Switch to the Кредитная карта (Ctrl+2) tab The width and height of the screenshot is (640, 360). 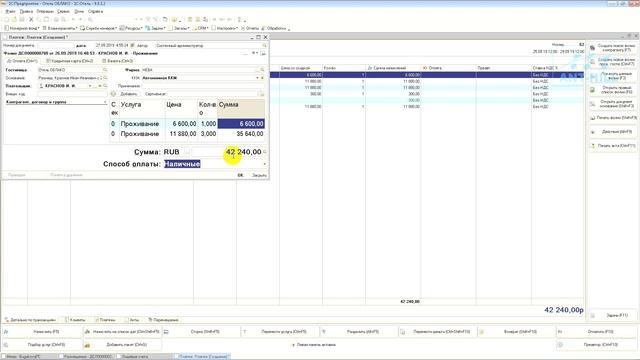click(x=70, y=61)
